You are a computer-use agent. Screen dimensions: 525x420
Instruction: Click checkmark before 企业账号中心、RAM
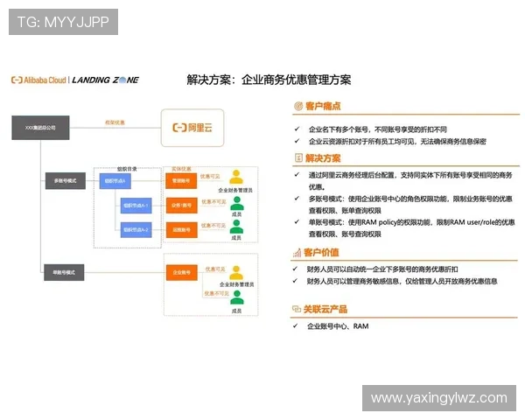point(295,325)
